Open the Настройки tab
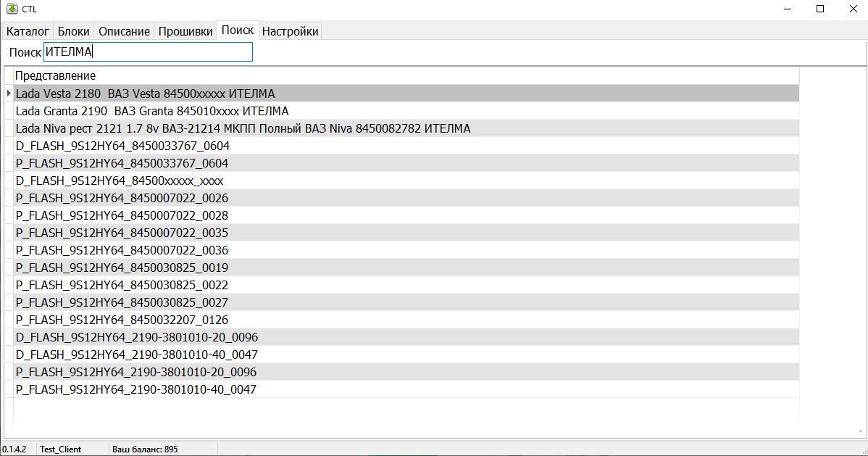The width and height of the screenshot is (868, 456). [x=290, y=32]
